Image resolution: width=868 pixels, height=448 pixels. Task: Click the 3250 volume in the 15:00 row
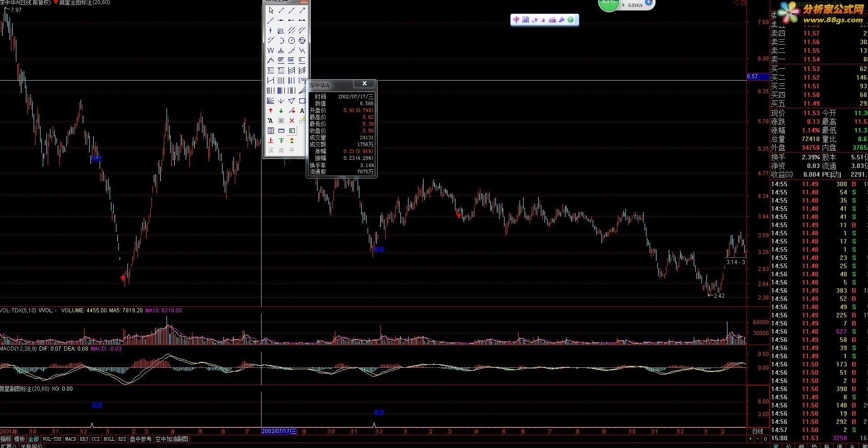point(840,438)
